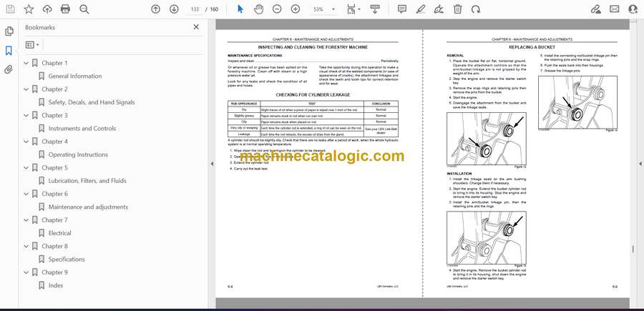Collapse the Chapter 1 bookmark
This screenshot has height=311, width=644.
[x=26, y=63]
